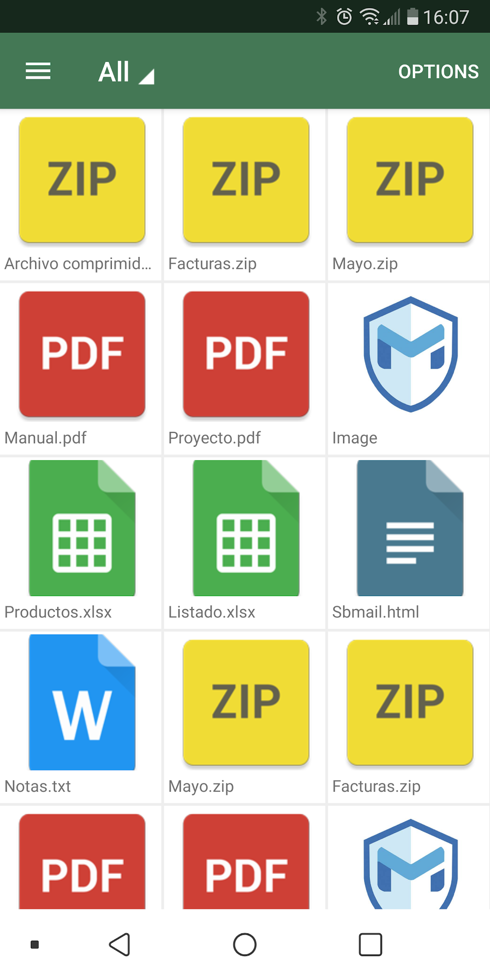This screenshot has height=980, width=490.
Task: Expand the All file type dropdown
Action: (126, 71)
